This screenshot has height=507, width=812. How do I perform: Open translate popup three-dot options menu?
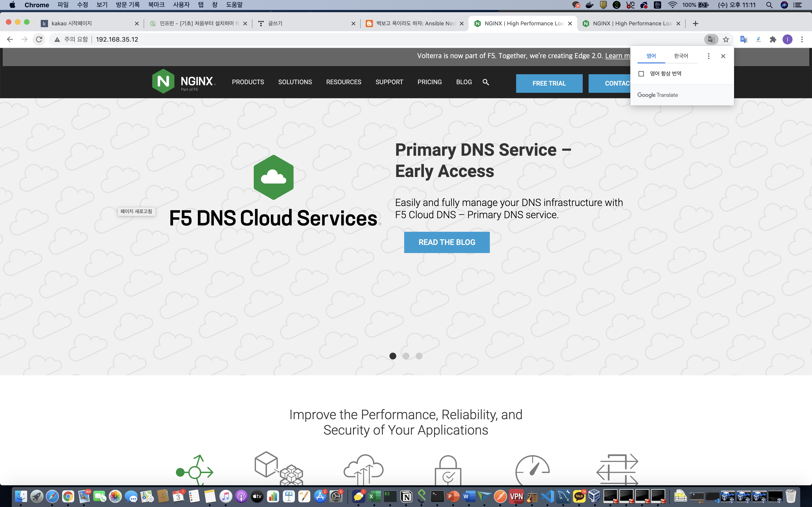click(708, 56)
